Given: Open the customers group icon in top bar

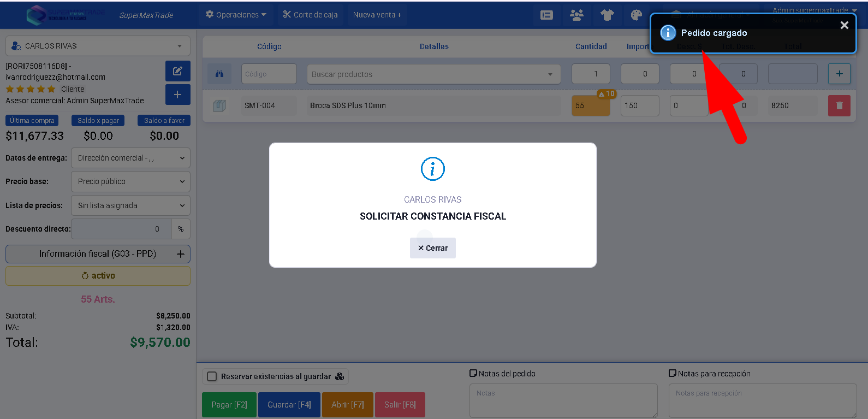Looking at the screenshot, I should pos(576,15).
